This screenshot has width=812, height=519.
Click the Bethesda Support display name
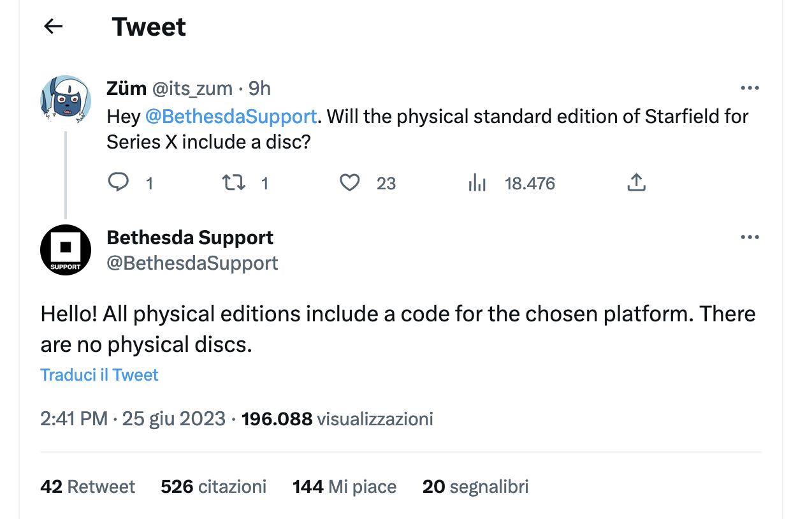tap(190, 237)
